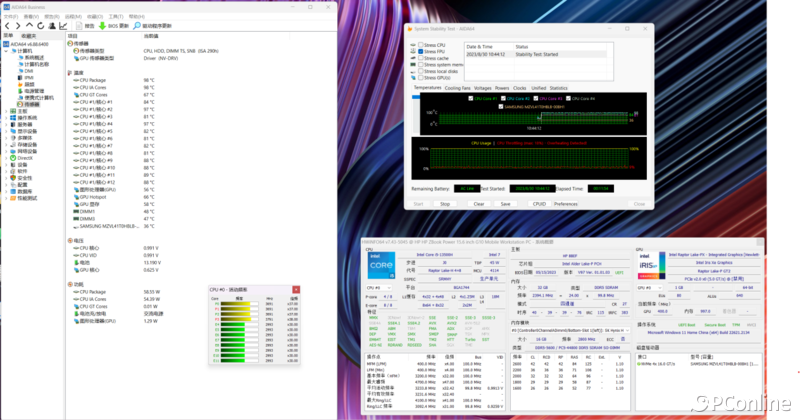Uncheck the Stress FPU checkbox

(421, 52)
